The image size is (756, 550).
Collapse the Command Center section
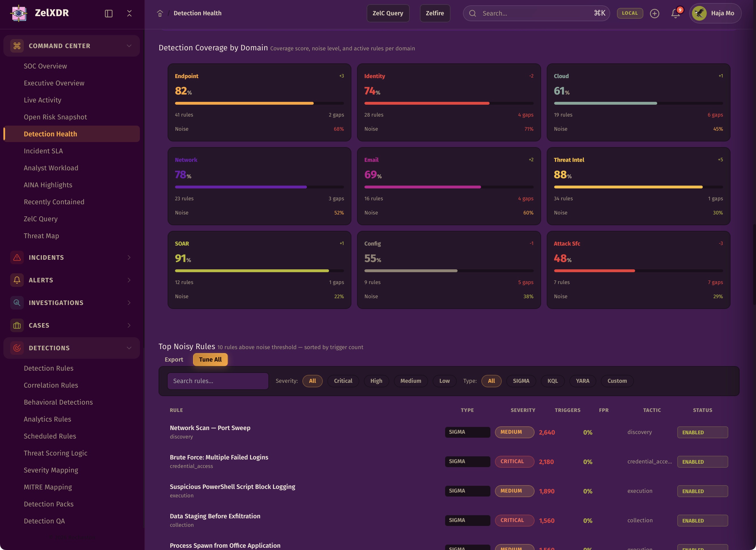point(129,46)
